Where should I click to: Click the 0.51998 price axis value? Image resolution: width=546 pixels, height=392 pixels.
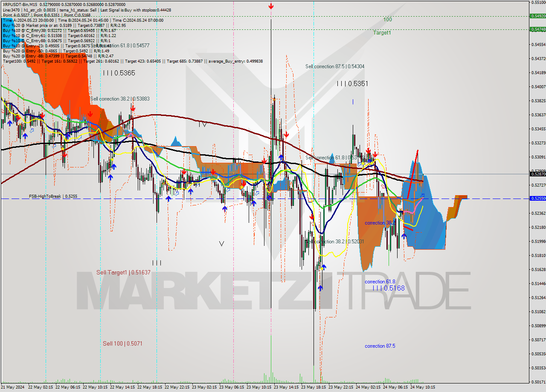538,241
